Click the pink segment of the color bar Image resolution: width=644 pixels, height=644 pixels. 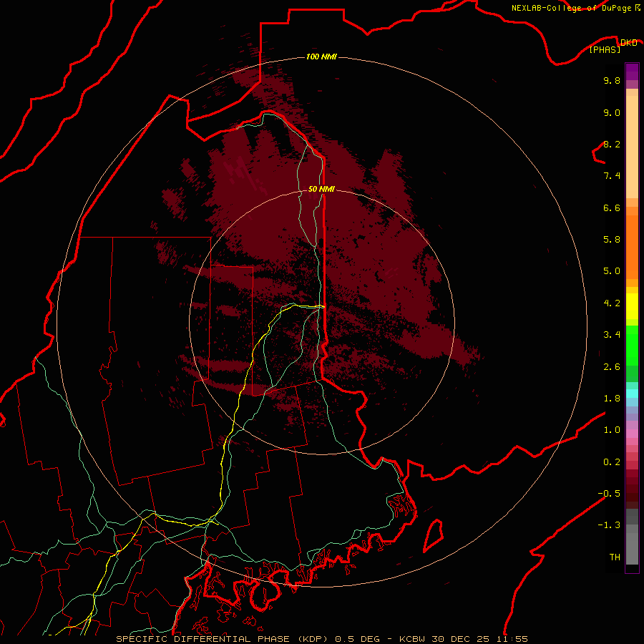tap(632, 434)
